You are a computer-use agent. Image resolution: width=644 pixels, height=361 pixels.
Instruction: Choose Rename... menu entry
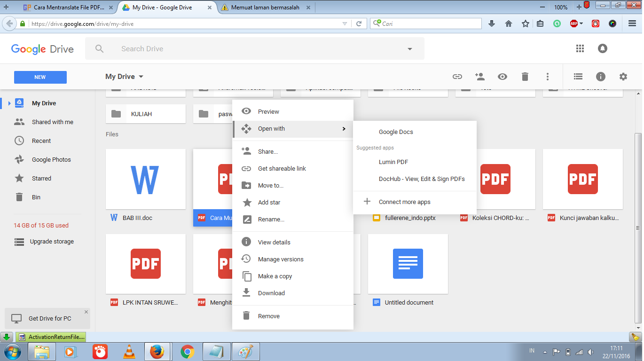pyautogui.click(x=293, y=220)
